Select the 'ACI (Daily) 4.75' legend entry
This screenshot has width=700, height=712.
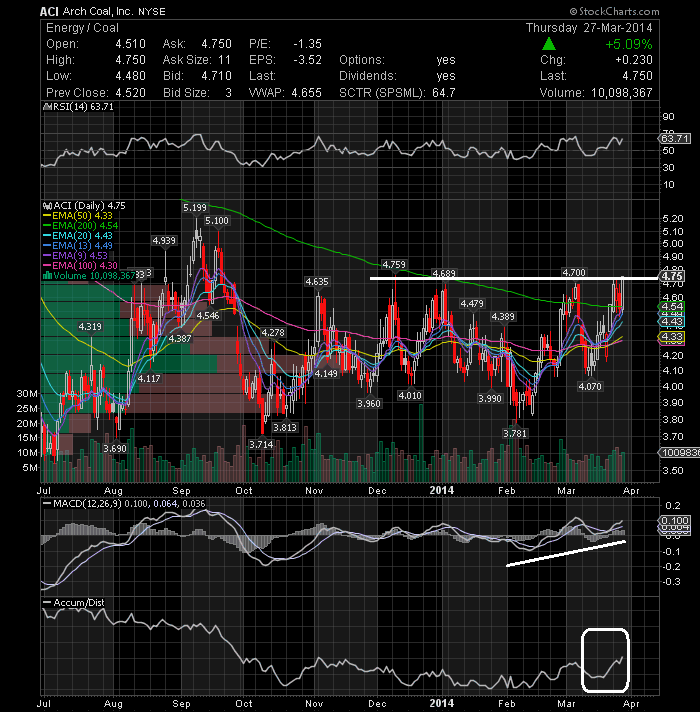(84, 206)
